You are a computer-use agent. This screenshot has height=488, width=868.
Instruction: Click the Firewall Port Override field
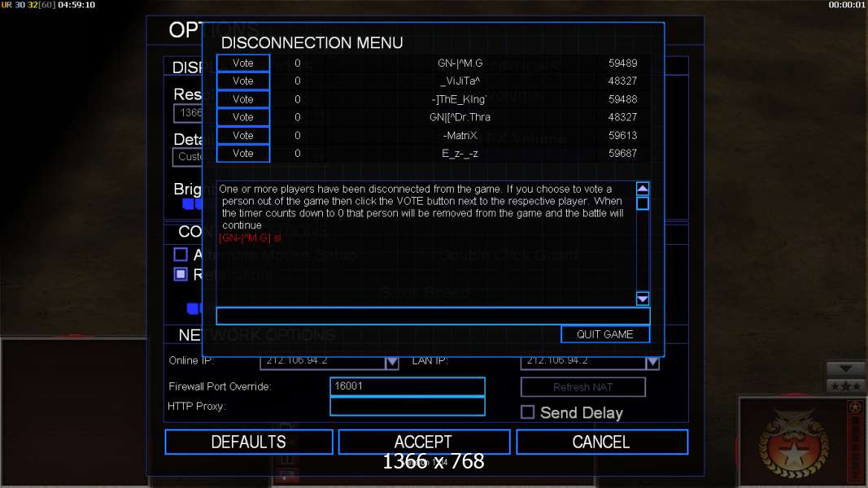407,386
